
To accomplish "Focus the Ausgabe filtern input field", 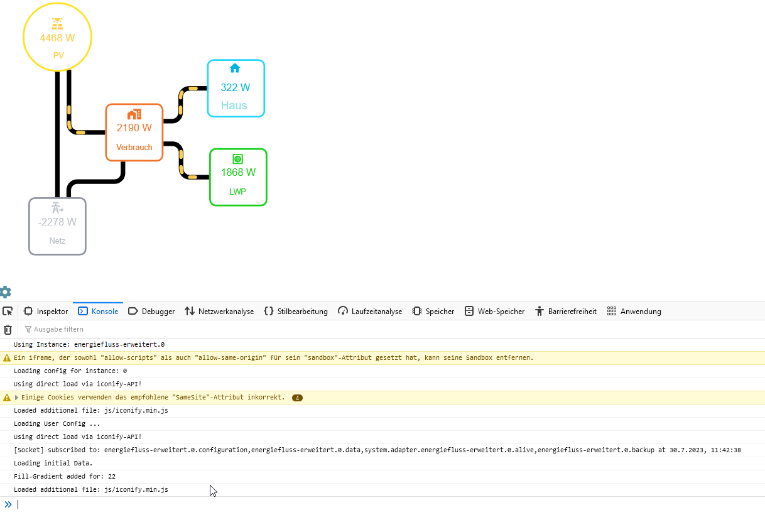I will click(393, 329).
